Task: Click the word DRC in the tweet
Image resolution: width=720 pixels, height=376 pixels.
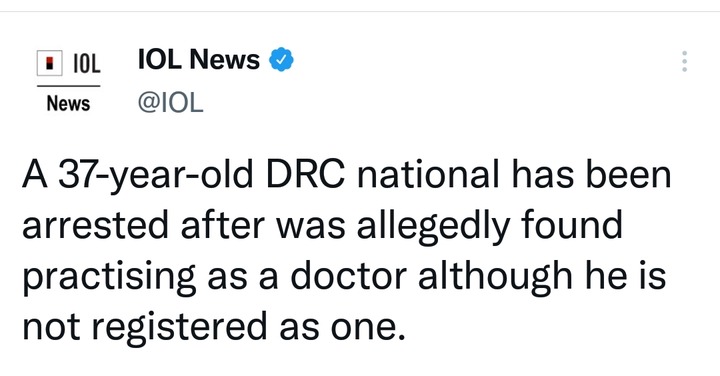Action: coord(305,174)
